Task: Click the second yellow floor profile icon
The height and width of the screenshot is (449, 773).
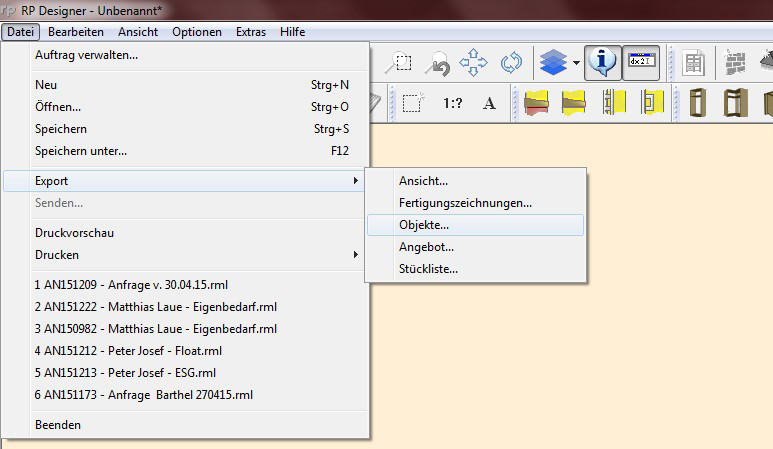Action: coord(573,103)
